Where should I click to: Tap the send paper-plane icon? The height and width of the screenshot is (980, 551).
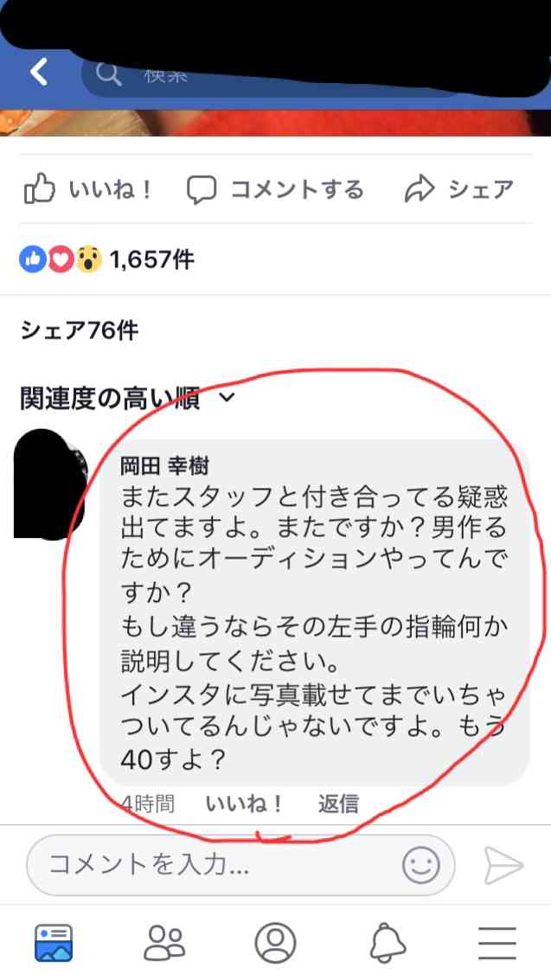pyautogui.click(x=503, y=866)
